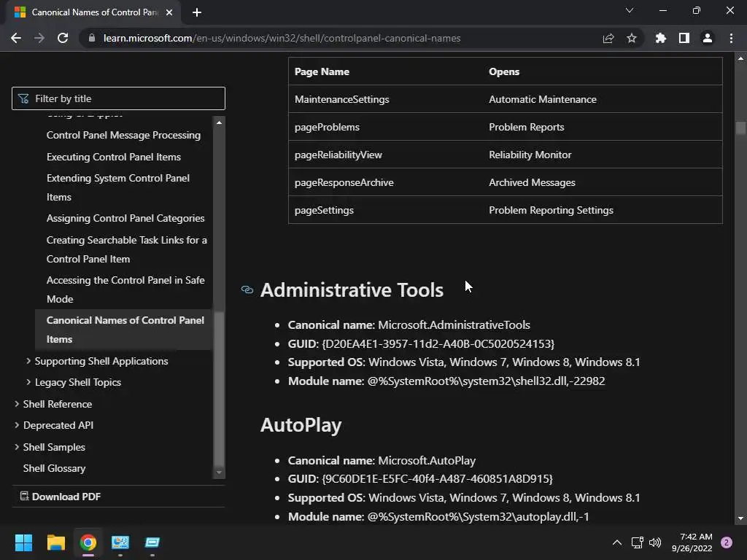Viewport: 747px width, 560px height.
Task: Open Extending System Control Panel Items
Action: (117, 187)
